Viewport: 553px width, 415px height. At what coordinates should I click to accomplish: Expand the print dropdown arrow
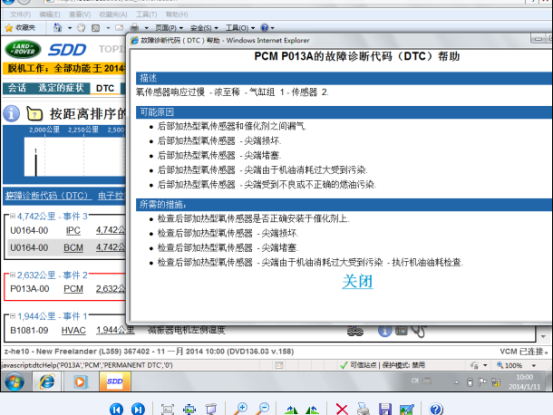click(x=146, y=28)
